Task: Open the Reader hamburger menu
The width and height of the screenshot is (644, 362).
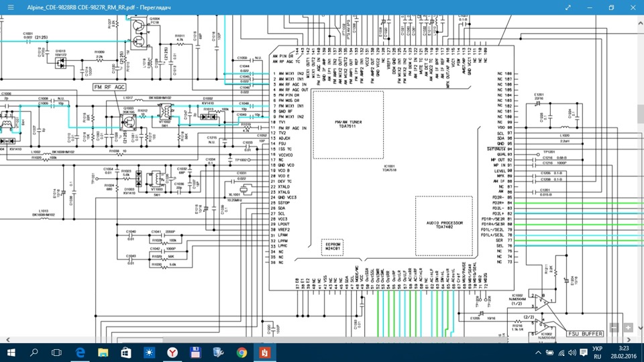Action: click(11, 7)
